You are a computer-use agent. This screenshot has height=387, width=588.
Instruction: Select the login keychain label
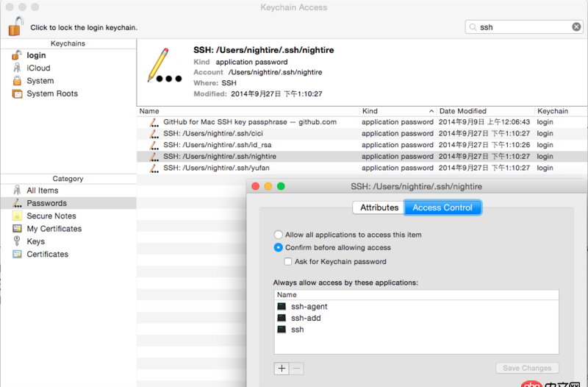pyautogui.click(x=36, y=55)
